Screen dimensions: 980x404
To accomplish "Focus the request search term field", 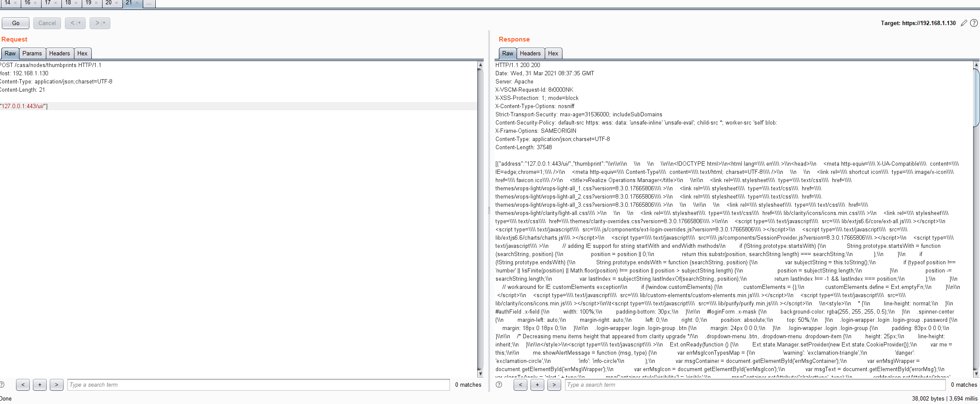I will (258, 385).
